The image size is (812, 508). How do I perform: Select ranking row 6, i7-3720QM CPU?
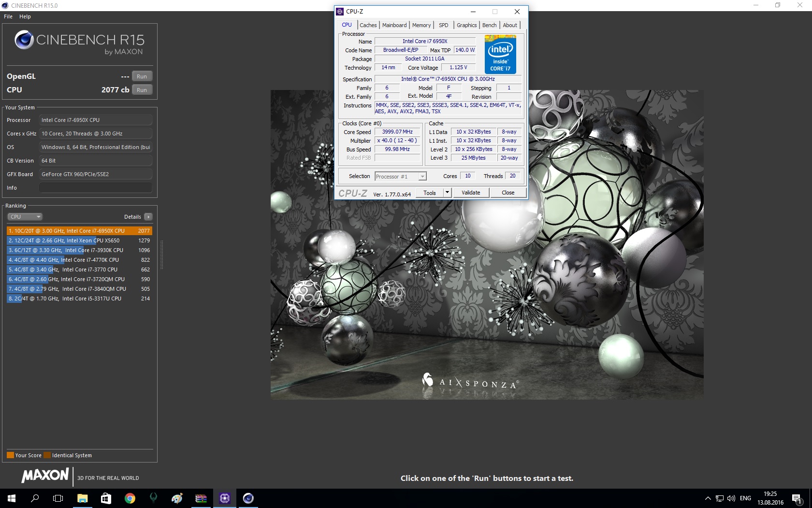(x=79, y=279)
